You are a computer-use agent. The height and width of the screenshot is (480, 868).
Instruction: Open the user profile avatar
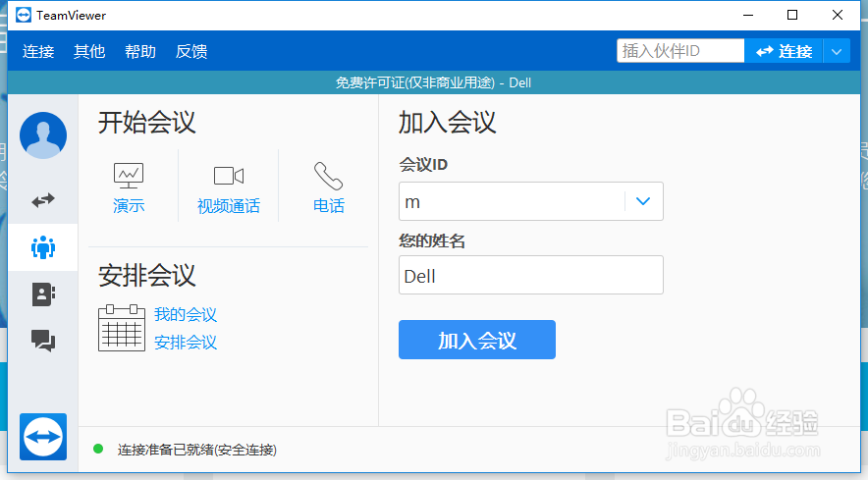(x=43, y=135)
